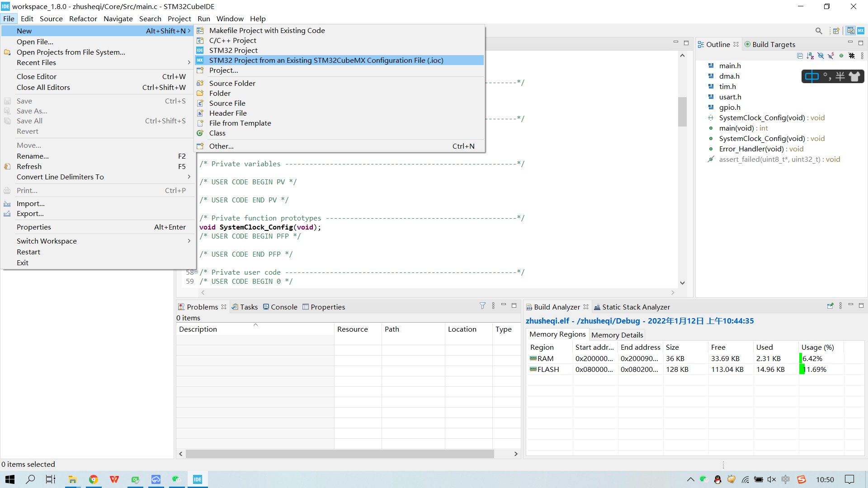Toggle Hide Static Members in the Outline
The width and height of the screenshot is (868, 488).
(x=831, y=56)
